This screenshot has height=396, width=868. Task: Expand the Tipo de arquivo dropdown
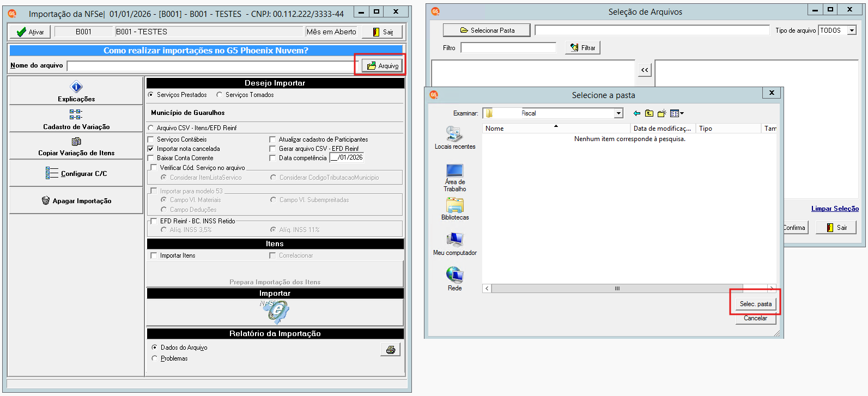[852, 31]
